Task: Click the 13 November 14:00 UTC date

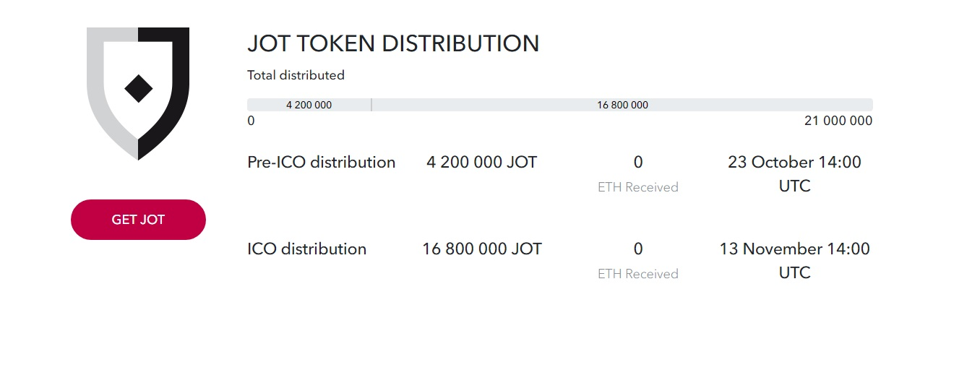Action: click(795, 261)
